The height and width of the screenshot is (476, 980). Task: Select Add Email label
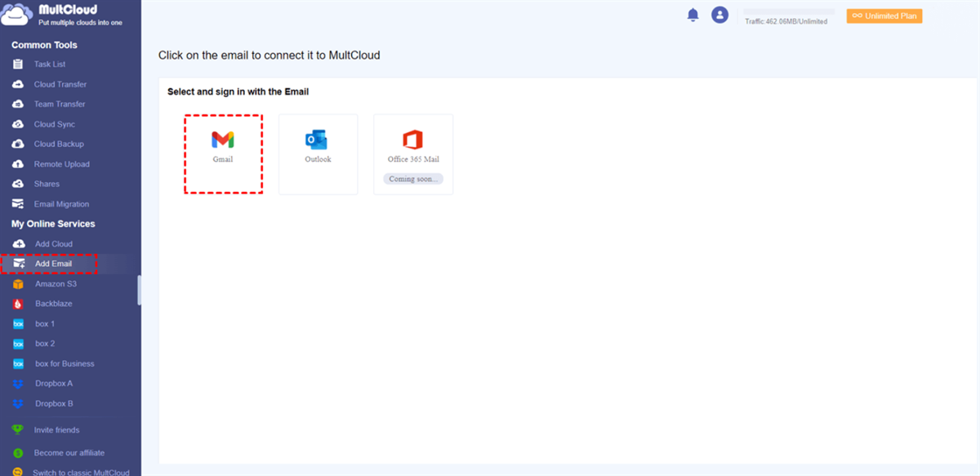(x=54, y=264)
